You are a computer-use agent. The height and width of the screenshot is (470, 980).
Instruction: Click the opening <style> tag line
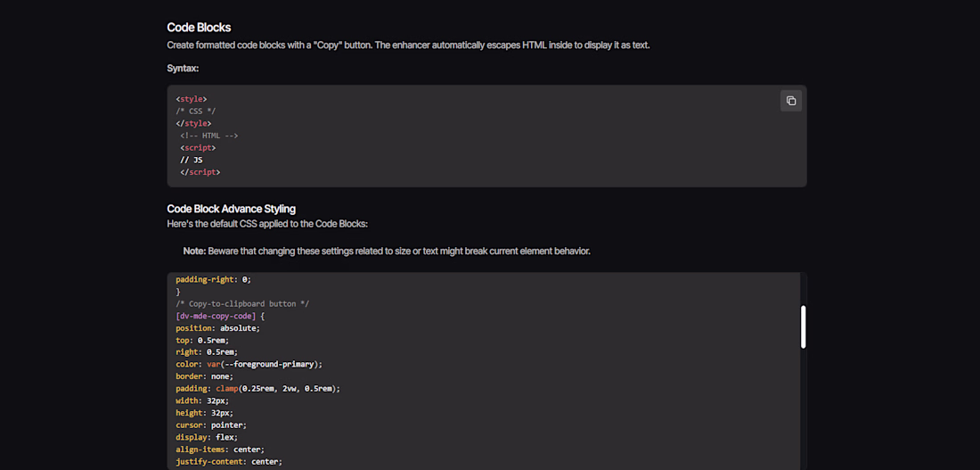(x=192, y=99)
